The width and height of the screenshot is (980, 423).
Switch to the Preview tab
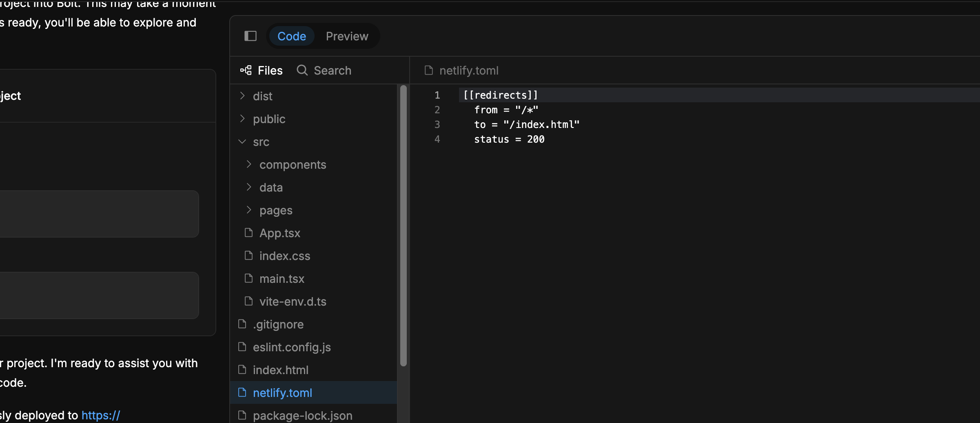347,36
